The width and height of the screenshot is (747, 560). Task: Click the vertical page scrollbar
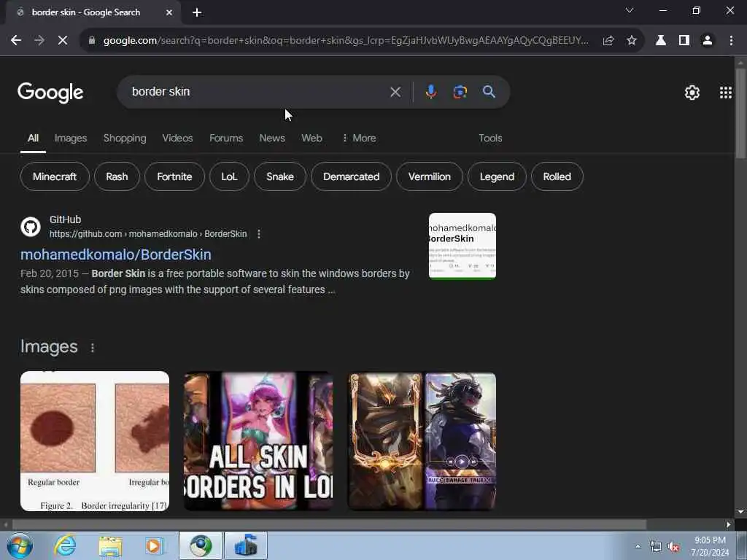pyautogui.click(x=740, y=113)
